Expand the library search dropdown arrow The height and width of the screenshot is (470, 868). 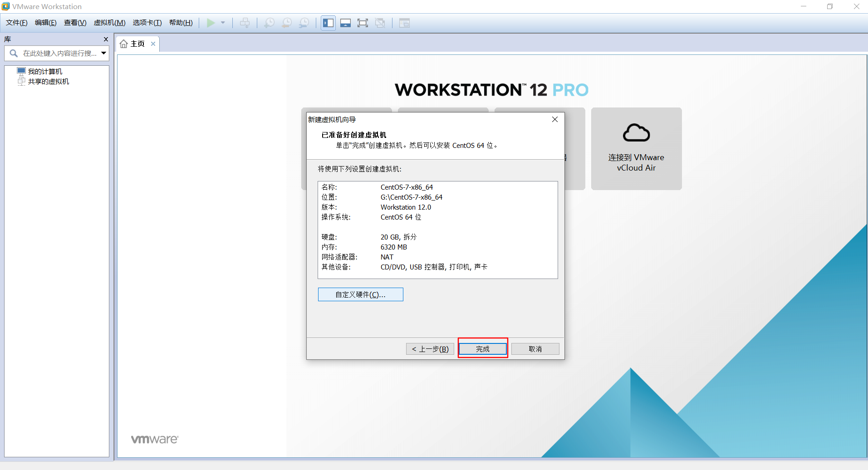click(x=104, y=54)
